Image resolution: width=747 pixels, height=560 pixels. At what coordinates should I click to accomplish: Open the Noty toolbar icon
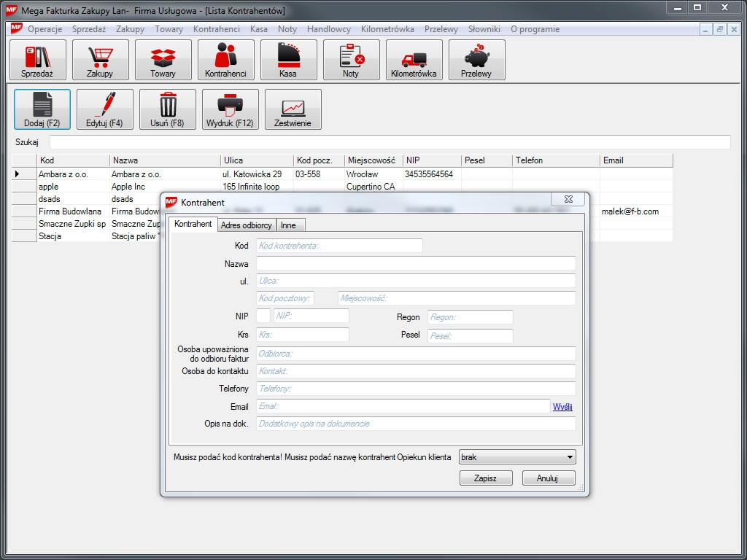click(351, 60)
